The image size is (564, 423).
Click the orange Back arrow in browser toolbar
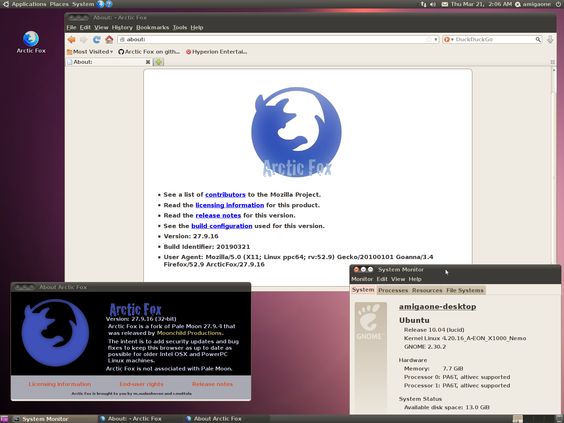click(72, 40)
